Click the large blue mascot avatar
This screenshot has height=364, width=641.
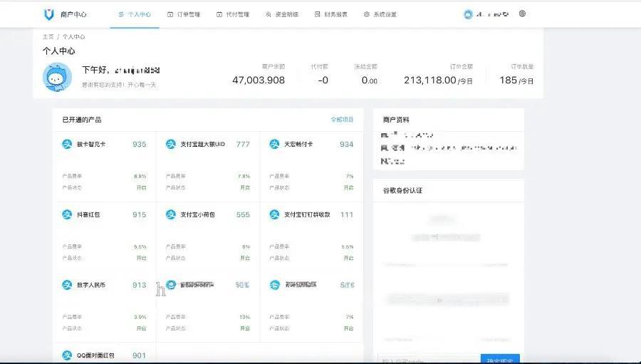(57, 77)
